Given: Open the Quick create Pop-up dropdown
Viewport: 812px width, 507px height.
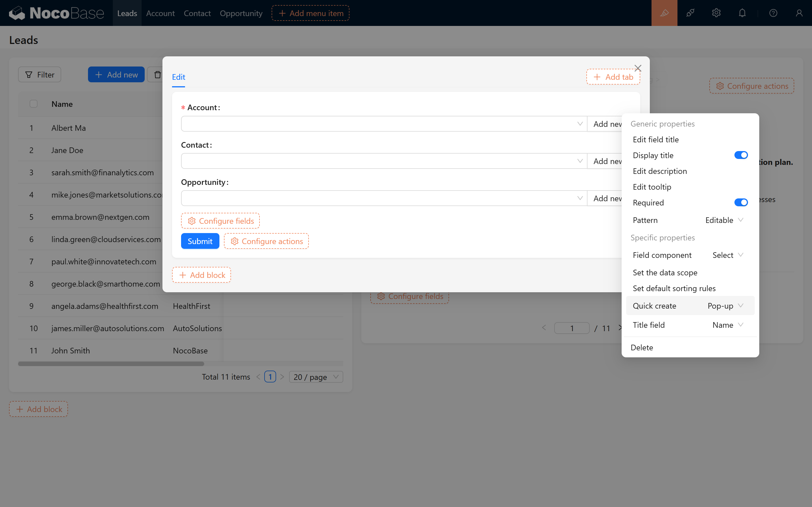Looking at the screenshot, I should point(725,306).
